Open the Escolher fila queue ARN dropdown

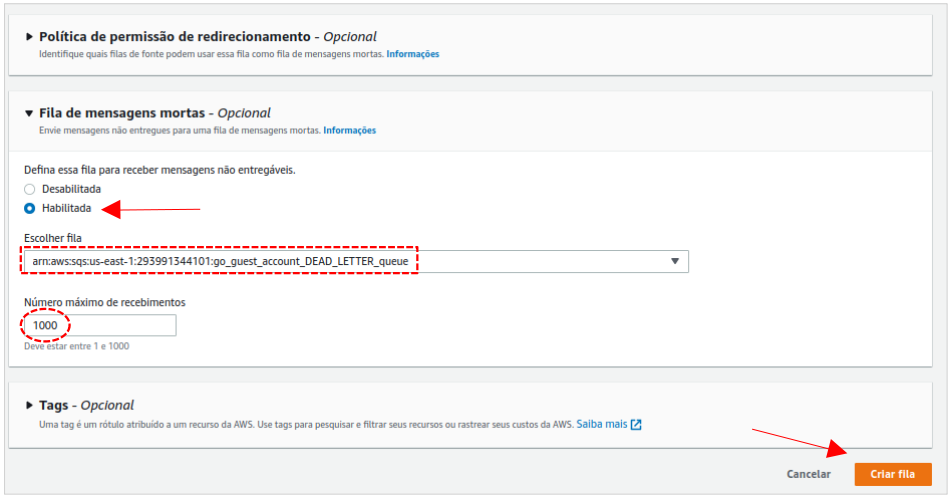pos(350,261)
